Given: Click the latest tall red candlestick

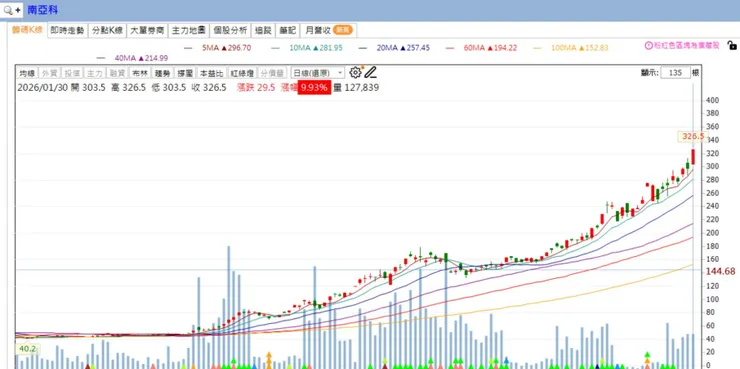Looking at the screenshot, I should (693, 156).
